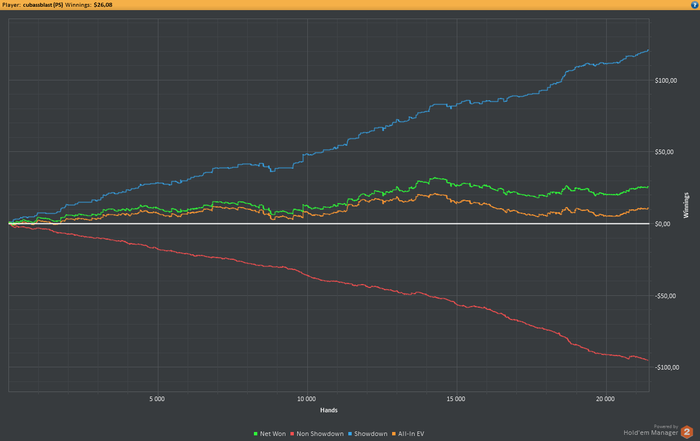Click the 20 000 hands axis label
Screen dimensions: 700x441
605,399
